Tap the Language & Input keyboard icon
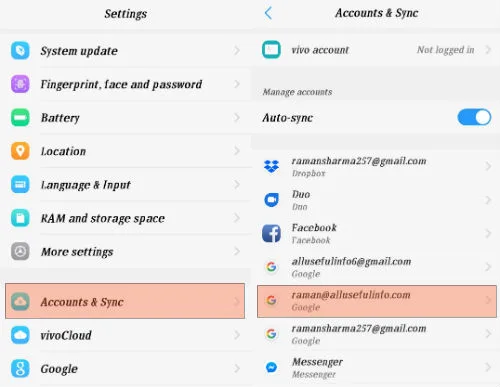 coord(20,184)
